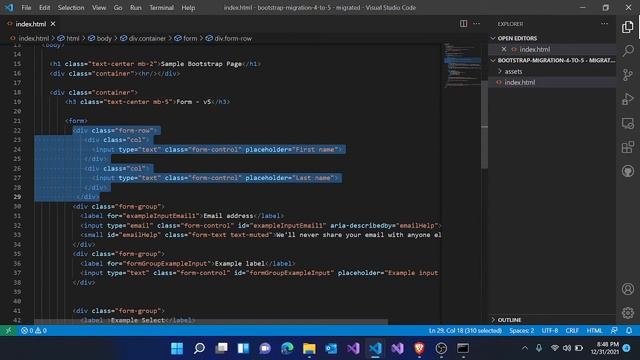Split the editor to the right
Screen dimensions: 640x360
point(463,24)
